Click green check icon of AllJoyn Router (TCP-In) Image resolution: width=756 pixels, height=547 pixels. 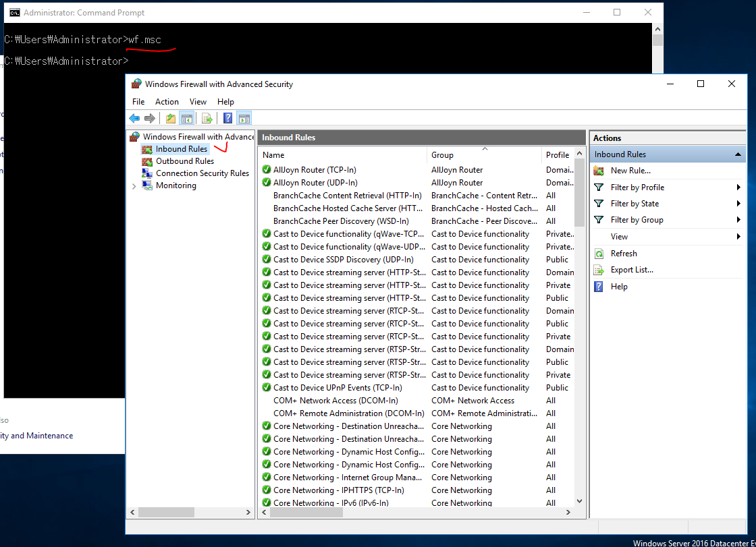(267, 170)
